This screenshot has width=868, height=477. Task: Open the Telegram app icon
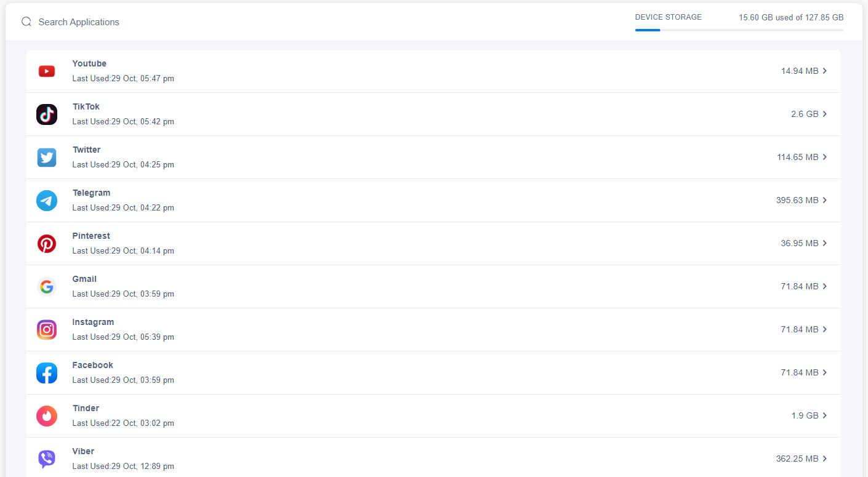[47, 200]
